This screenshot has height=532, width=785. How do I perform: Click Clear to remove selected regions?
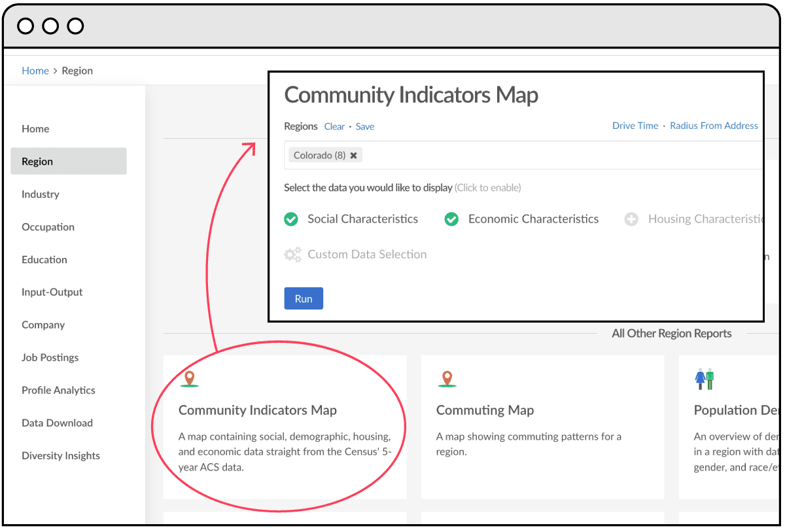[x=334, y=126]
